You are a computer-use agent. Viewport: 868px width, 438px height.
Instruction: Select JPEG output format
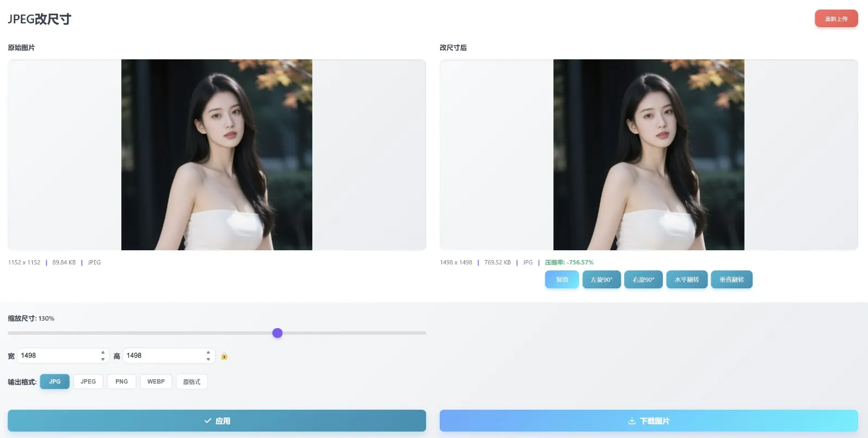[x=88, y=382]
